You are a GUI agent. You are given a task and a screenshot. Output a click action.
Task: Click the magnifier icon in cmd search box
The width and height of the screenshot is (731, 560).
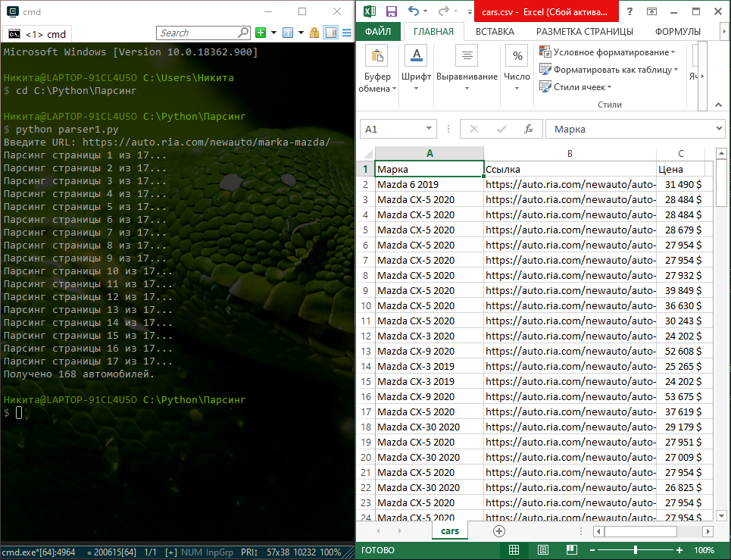tap(244, 33)
